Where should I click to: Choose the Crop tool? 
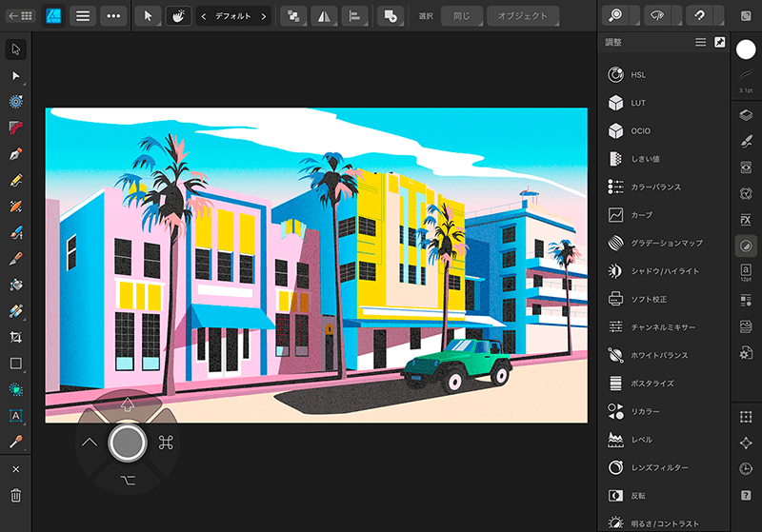15,337
